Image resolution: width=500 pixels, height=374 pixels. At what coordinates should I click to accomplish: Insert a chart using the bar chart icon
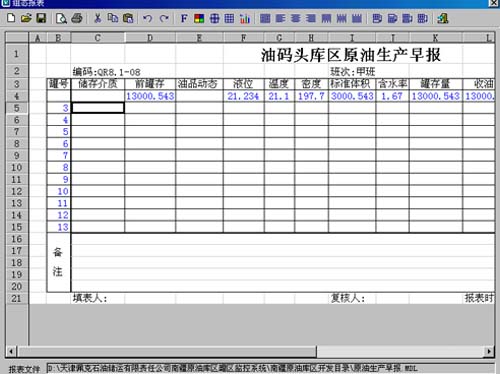(244, 18)
